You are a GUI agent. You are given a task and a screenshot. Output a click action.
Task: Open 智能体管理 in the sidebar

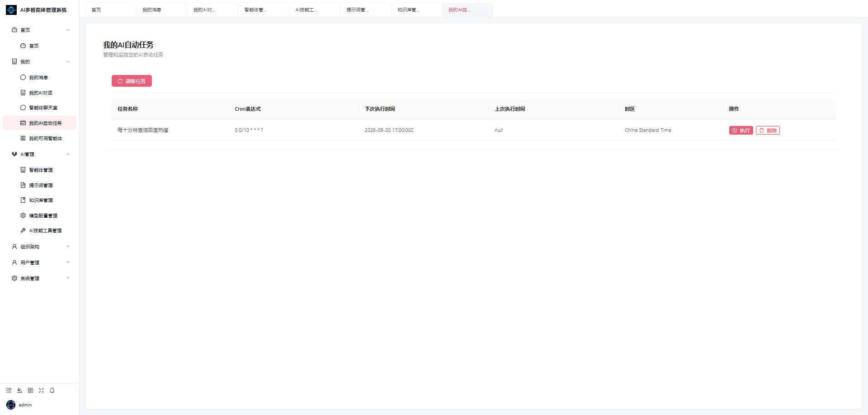(39, 170)
